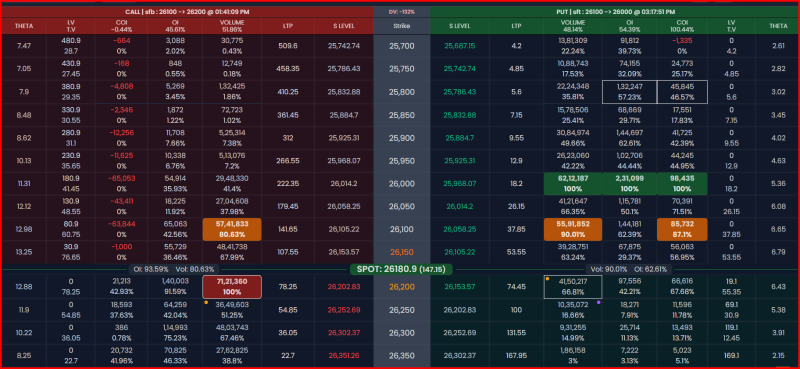Click call LTP 141.65
The image size is (800, 369).
point(288,229)
